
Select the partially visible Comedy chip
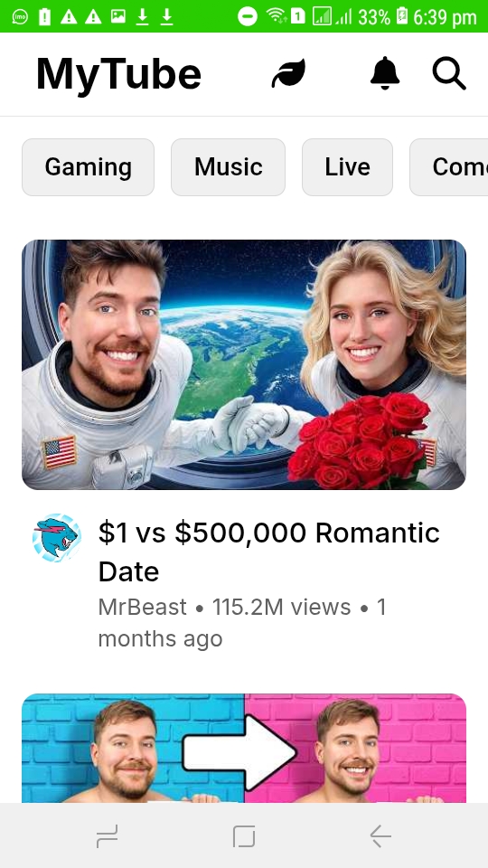(449, 167)
